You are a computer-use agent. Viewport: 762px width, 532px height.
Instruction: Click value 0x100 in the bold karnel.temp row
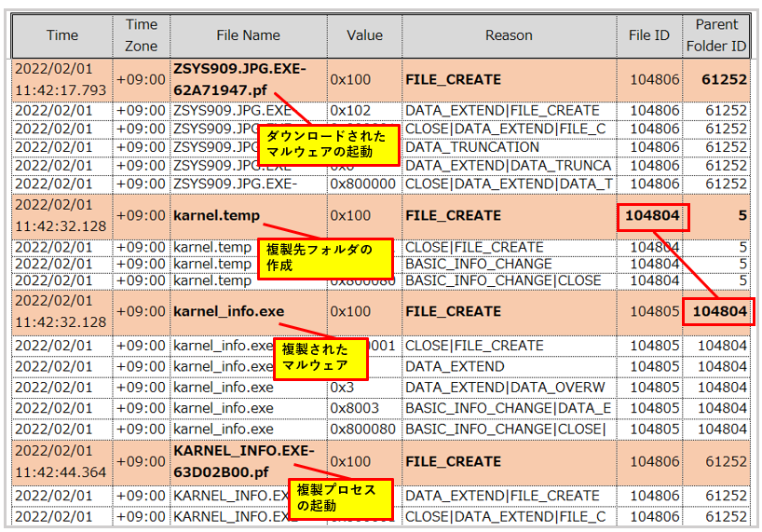tap(350, 216)
